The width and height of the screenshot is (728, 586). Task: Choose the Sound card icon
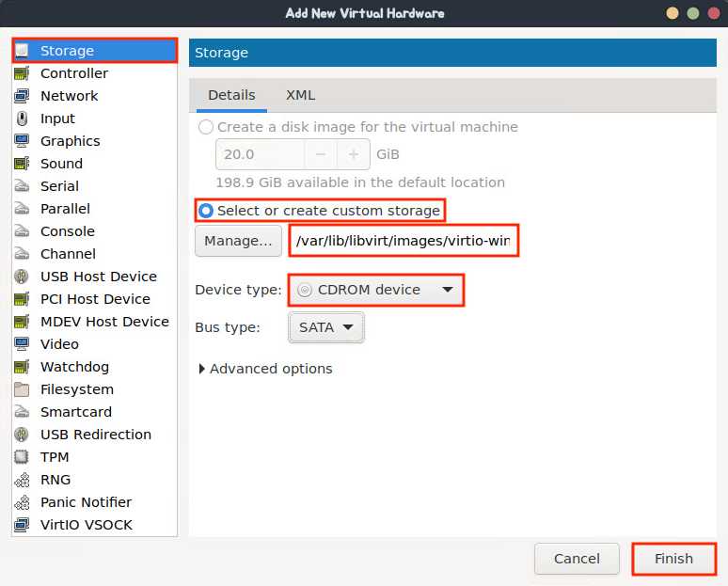(22, 164)
